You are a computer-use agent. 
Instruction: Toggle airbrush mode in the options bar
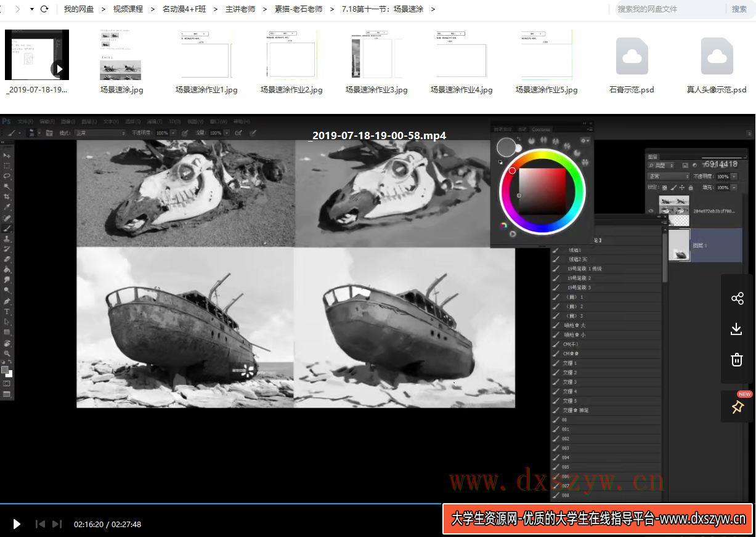(238, 132)
